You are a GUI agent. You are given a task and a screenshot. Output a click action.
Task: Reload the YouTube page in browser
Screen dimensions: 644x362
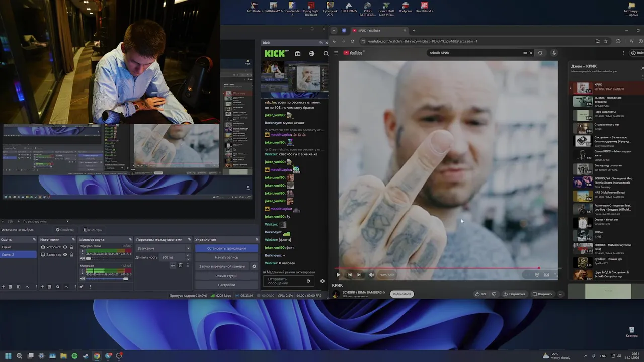(x=352, y=41)
